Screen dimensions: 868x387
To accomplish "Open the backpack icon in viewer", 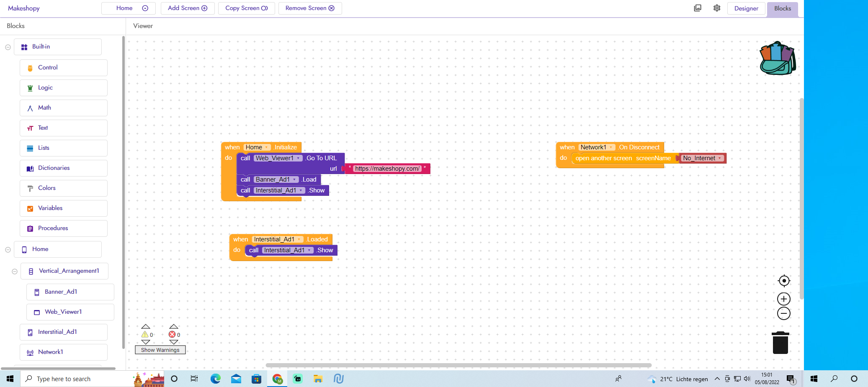I will [x=778, y=59].
